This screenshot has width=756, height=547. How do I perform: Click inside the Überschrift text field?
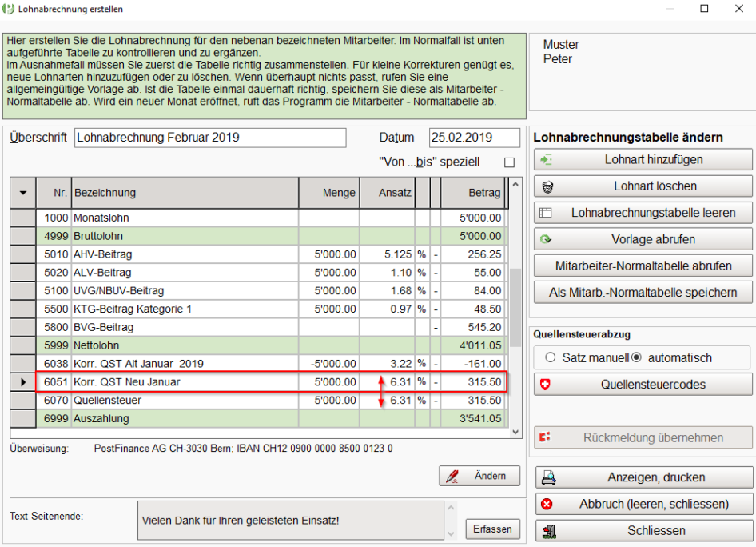(210, 138)
